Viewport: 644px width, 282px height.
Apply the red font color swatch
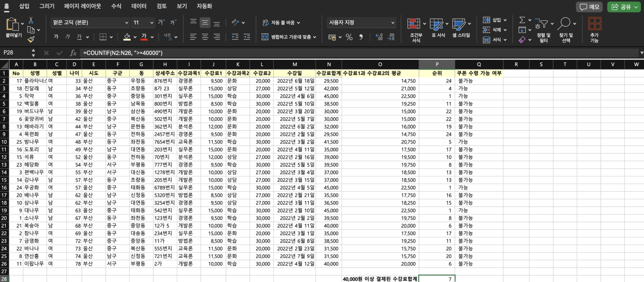coord(144,37)
